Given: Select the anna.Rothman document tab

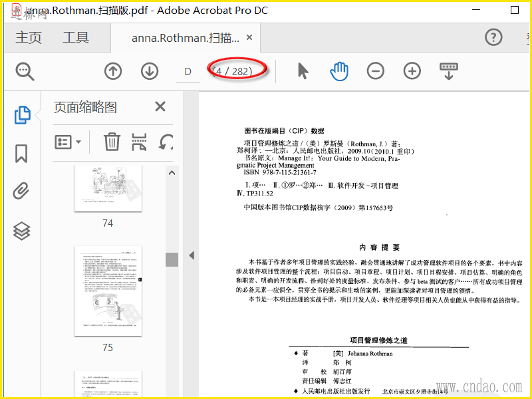Looking at the screenshot, I should (186, 38).
